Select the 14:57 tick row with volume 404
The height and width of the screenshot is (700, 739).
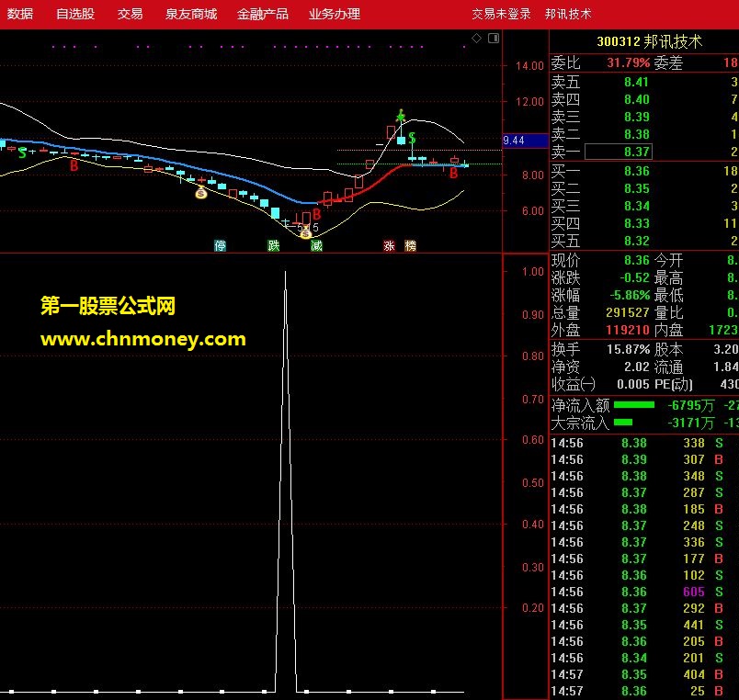tap(644, 674)
